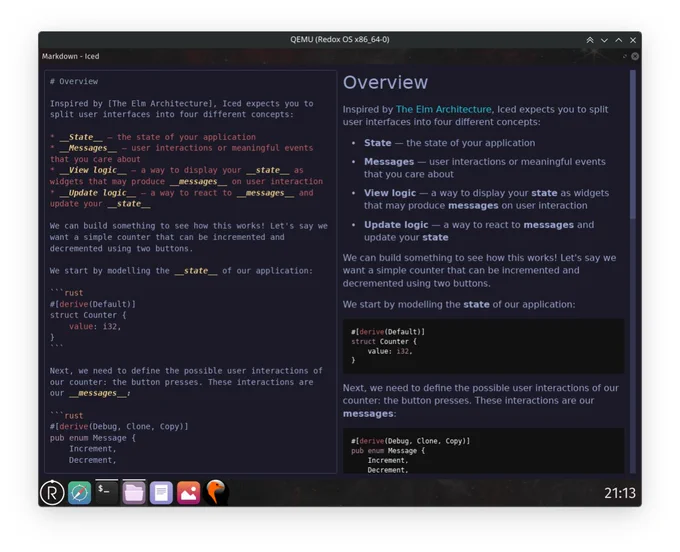Click bold 'State' bullet in preview

point(378,143)
